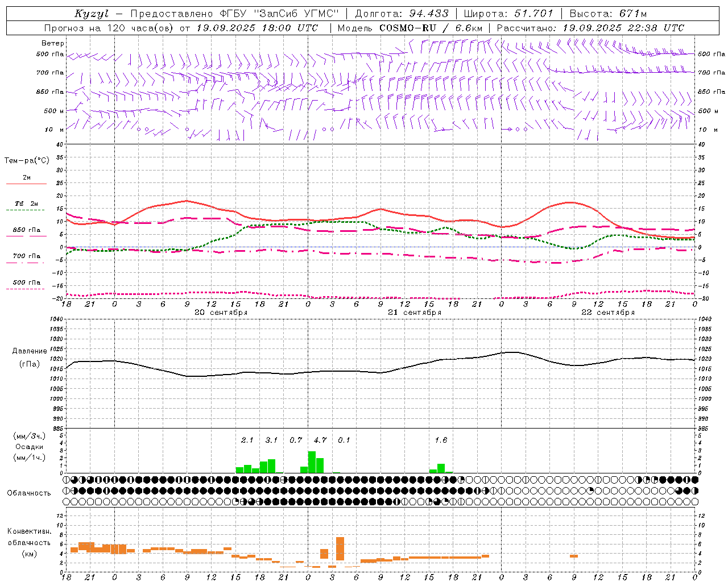
Task: Click the "Давление" pressure panel label
Action: coord(30,351)
